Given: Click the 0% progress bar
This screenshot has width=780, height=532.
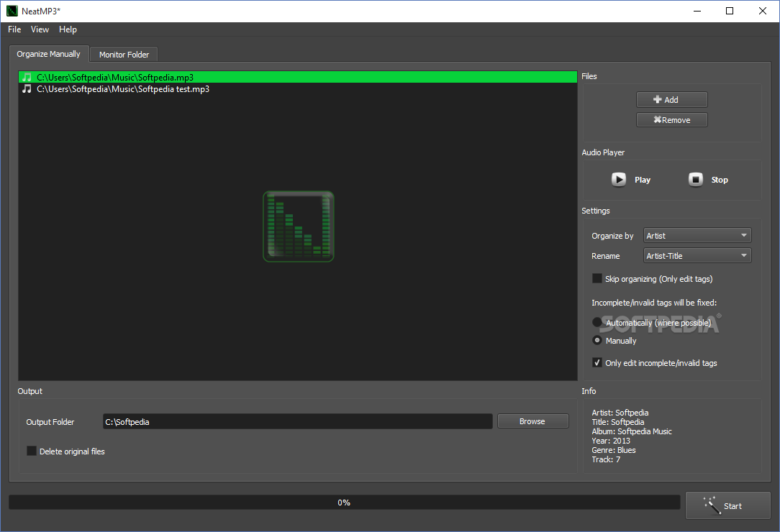Looking at the screenshot, I should (x=344, y=503).
